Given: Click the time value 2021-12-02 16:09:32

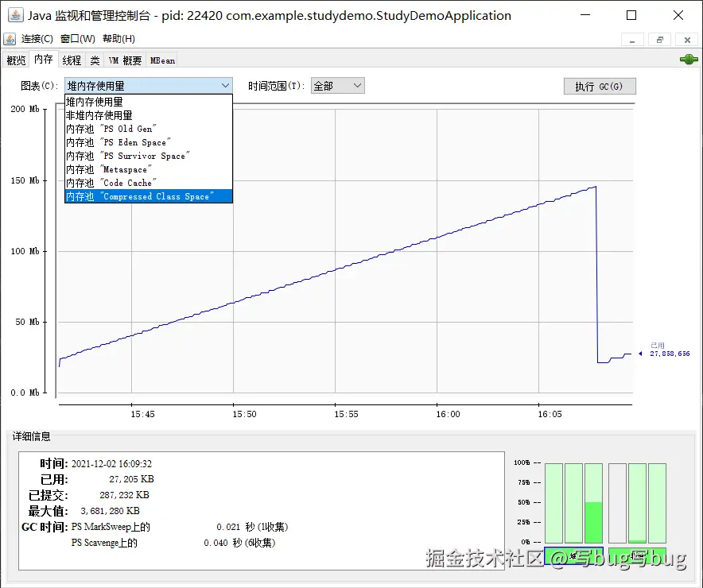Looking at the screenshot, I should pyautogui.click(x=111, y=463).
